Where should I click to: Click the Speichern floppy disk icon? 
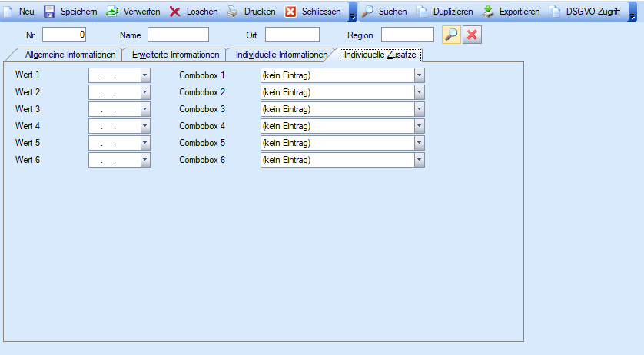(49, 12)
